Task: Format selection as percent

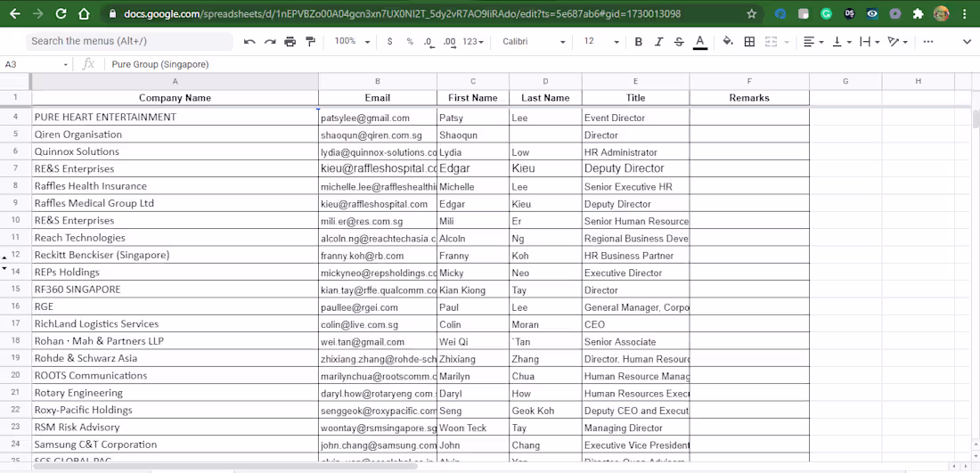Action: pyautogui.click(x=410, y=41)
